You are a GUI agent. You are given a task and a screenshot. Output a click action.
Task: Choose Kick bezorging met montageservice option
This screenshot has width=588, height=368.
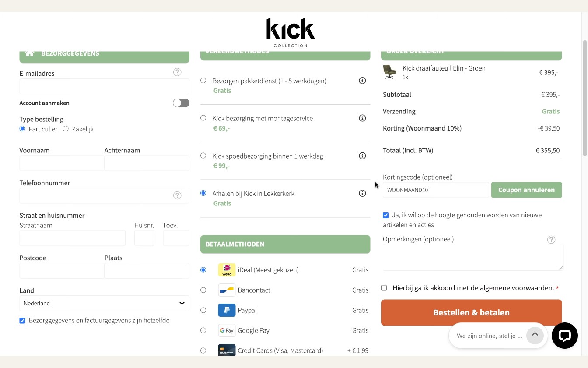[x=203, y=118]
